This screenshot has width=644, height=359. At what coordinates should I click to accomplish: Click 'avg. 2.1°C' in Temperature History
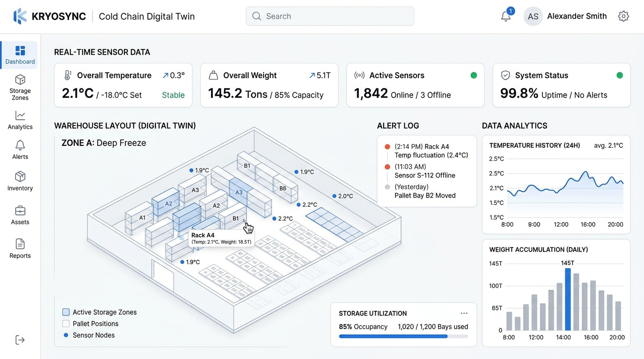point(608,145)
